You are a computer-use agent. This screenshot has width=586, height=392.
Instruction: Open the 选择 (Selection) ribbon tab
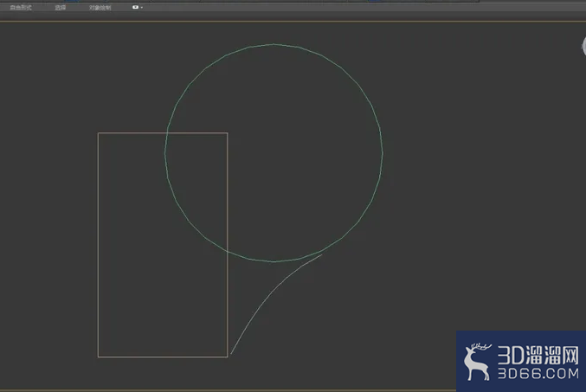(61, 8)
